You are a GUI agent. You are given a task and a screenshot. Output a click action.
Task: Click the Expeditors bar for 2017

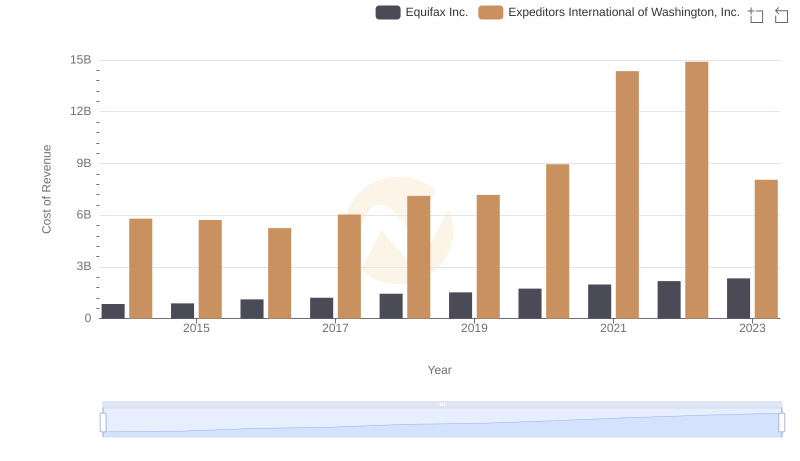(x=349, y=266)
